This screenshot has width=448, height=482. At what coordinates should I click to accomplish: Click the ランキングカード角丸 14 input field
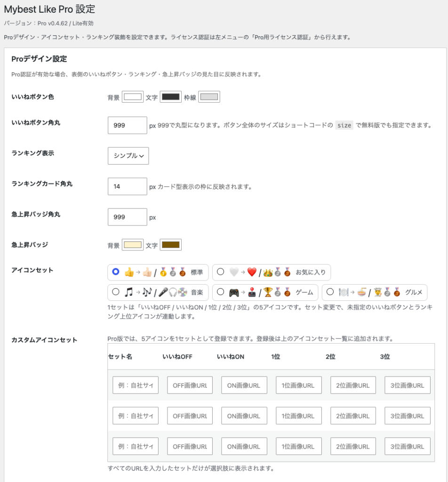[x=127, y=186]
